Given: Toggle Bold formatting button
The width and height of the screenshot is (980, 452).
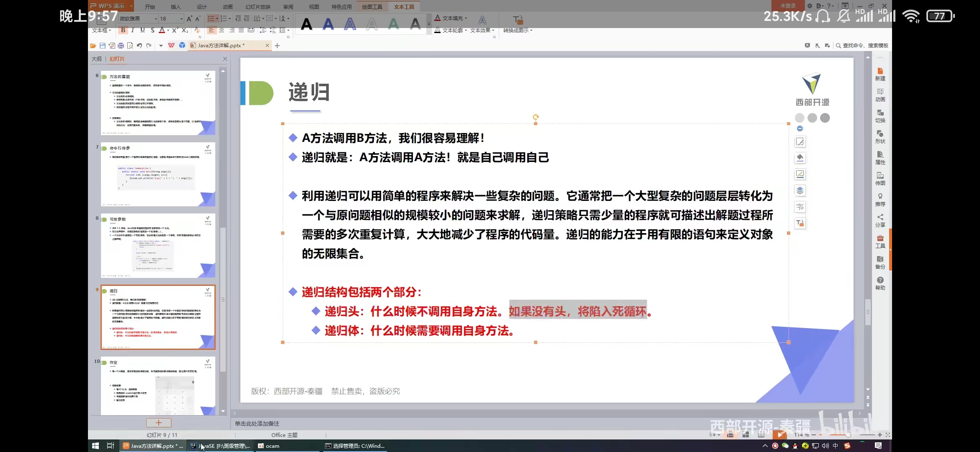Looking at the screenshot, I should click(x=123, y=30).
